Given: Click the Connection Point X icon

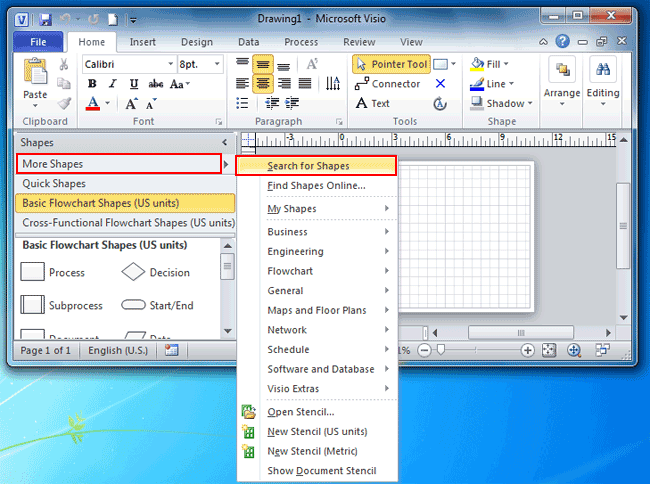Looking at the screenshot, I should coord(440,84).
